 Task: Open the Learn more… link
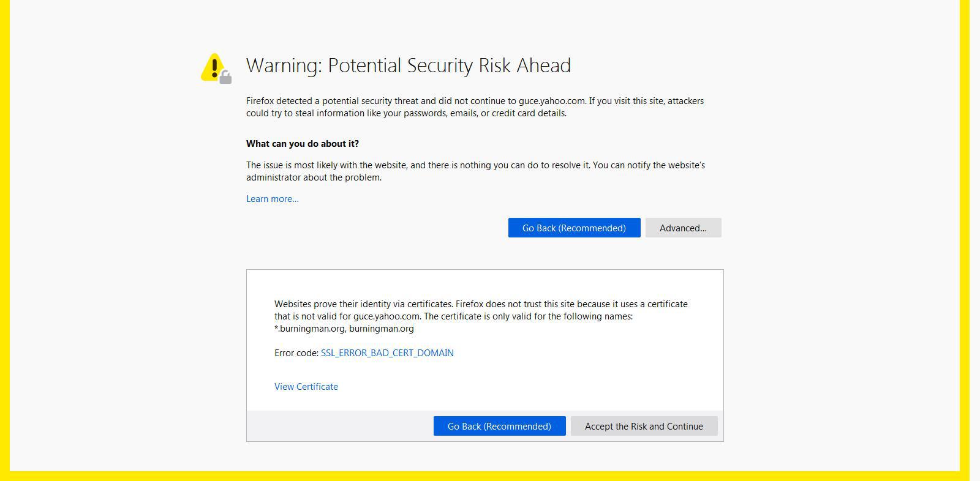(x=273, y=199)
